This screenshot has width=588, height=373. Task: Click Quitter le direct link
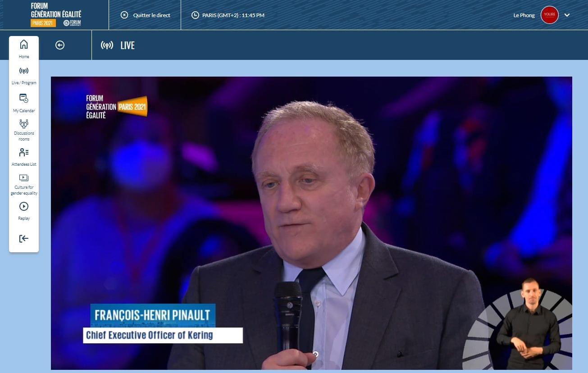tap(152, 15)
